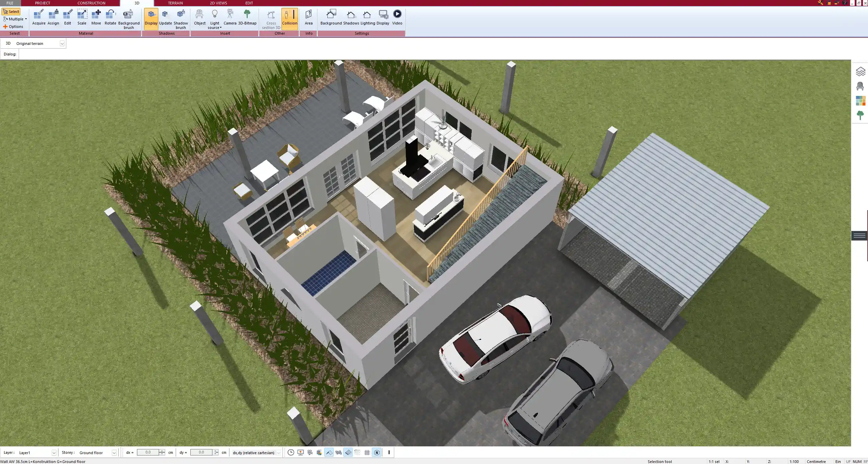Open the plants tree icon in right sidebar
The width and height of the screenshot is (868, 464).
[860, 115]
